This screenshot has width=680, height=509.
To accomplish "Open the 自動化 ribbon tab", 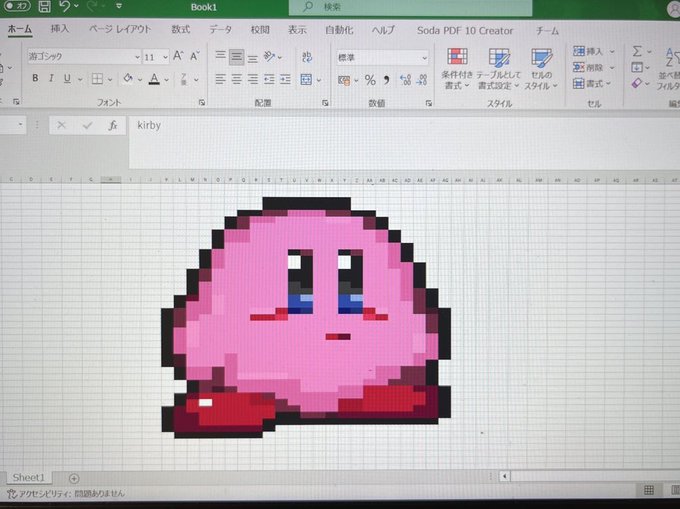I will click(339, 30).
